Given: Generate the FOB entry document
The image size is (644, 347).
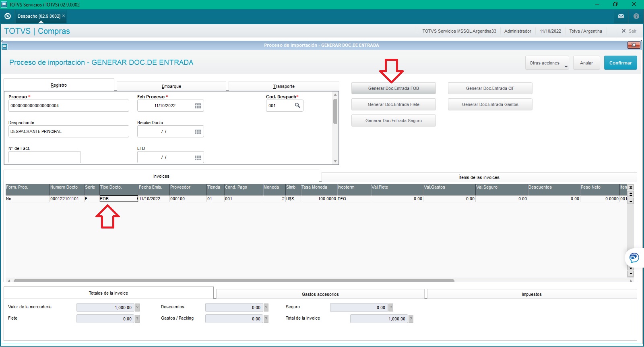Looking at the screenshot, I should (x=393, y=88).
